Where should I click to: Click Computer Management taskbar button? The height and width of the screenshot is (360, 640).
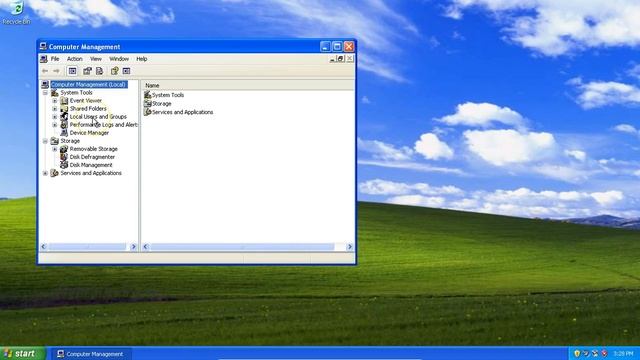point(90,354)
